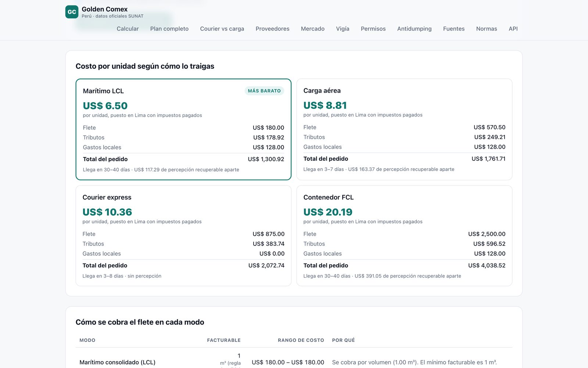
Task: Click the FACTURABLE column header
Action: coord(223,340)
